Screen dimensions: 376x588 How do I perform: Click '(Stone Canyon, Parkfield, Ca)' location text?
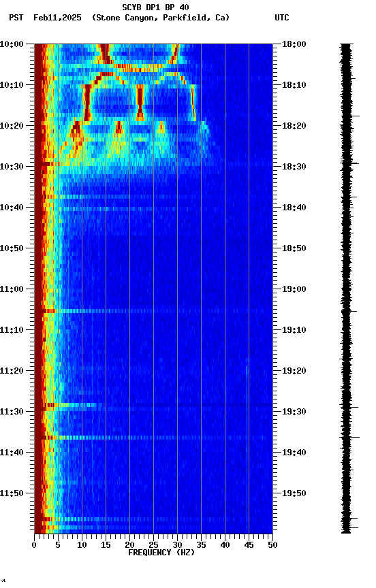(161, 18)
